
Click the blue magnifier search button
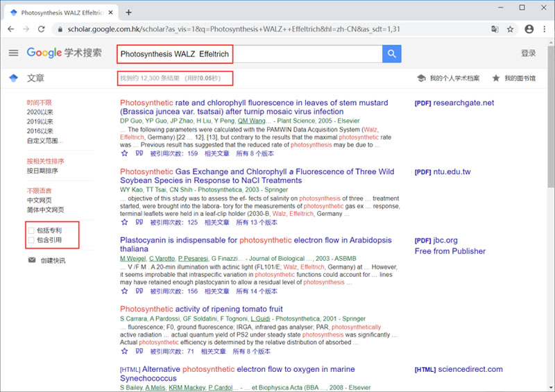tap(392, 53)
